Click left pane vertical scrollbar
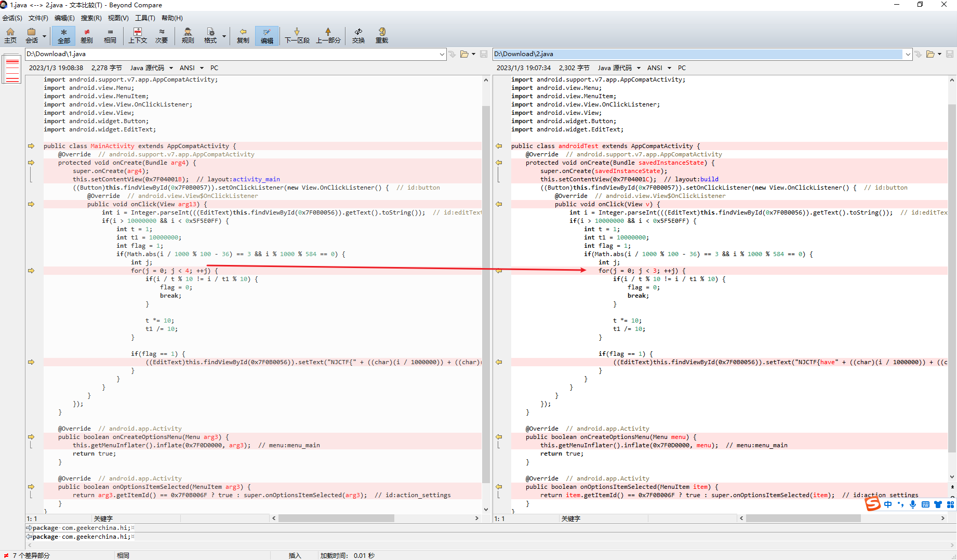The height and width of the screenshot is (560, 957). [x=486, y=294]
